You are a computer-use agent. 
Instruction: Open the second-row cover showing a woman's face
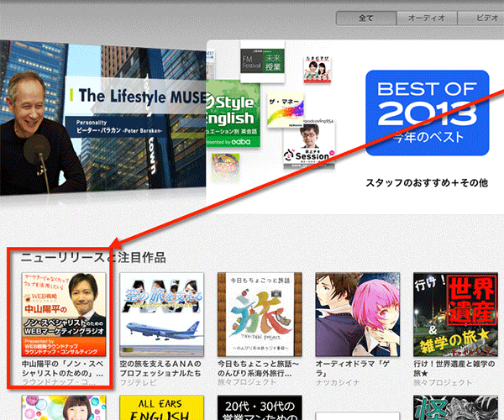point(64,407)
